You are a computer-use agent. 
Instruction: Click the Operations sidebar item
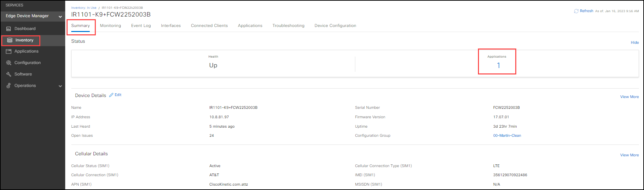[25, 86]
